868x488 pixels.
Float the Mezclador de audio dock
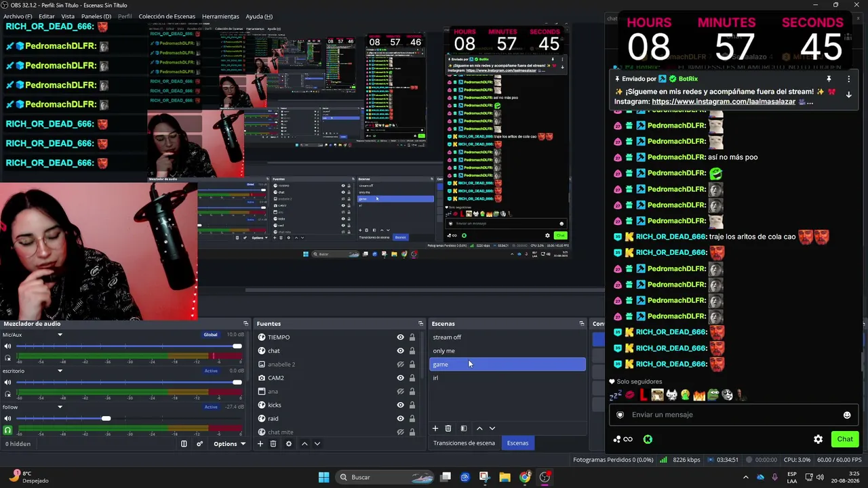point(245,324)
